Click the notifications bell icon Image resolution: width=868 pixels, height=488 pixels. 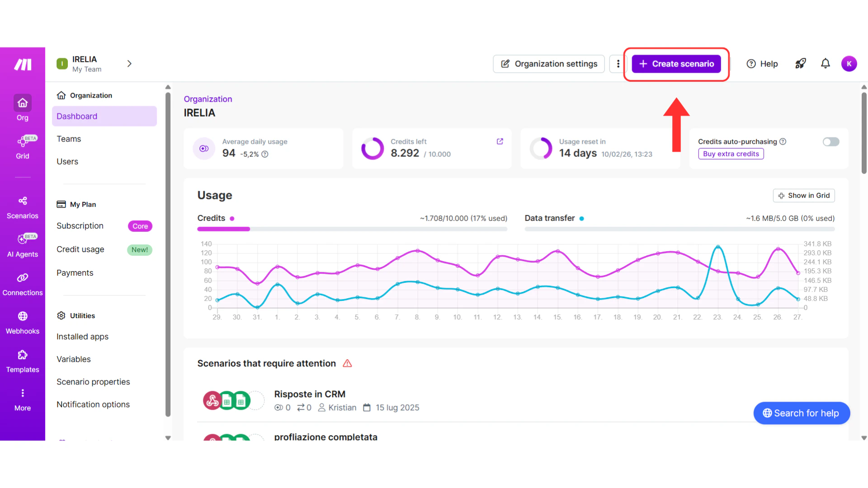(x=825, y=63)
